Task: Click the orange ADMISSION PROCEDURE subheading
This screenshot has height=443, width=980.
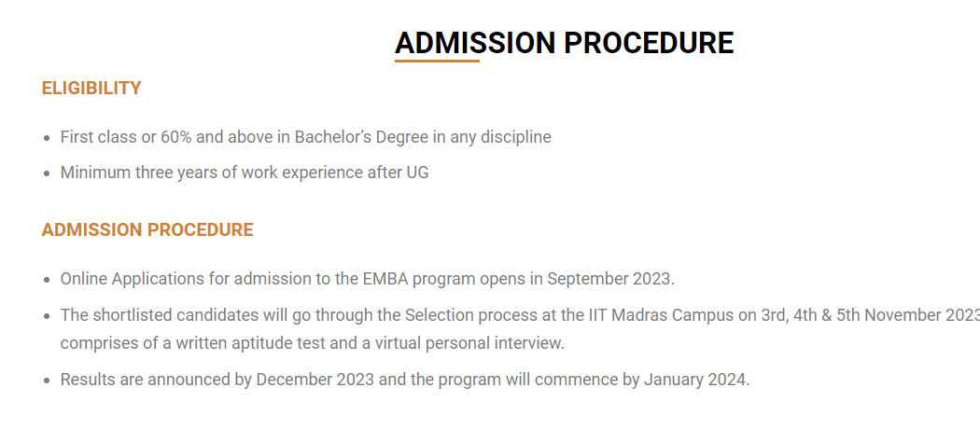Action: 147,229
